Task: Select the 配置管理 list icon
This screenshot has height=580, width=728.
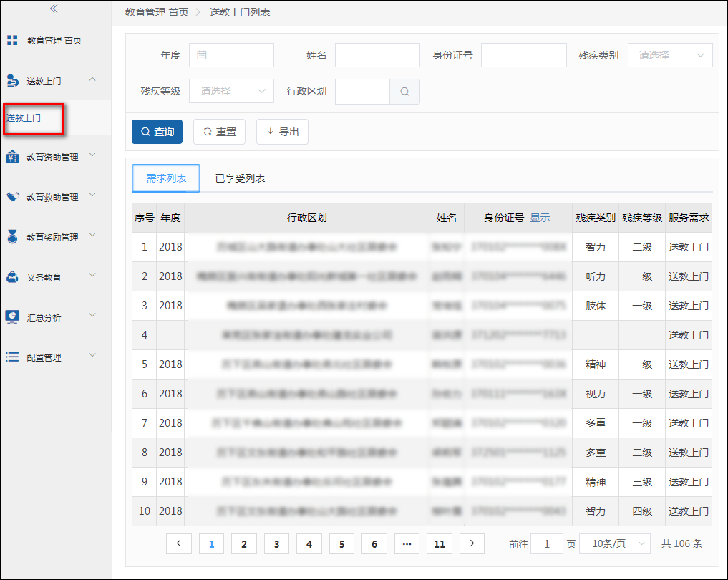Action: (x=12, y=357)
